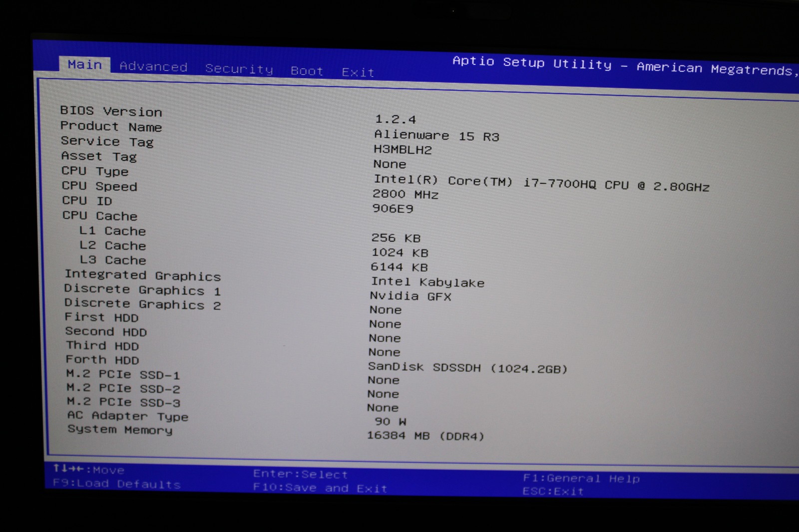Select service tag H3MBLH2
This screenshot has width=799, height=532.
click(x=402, y=149)
